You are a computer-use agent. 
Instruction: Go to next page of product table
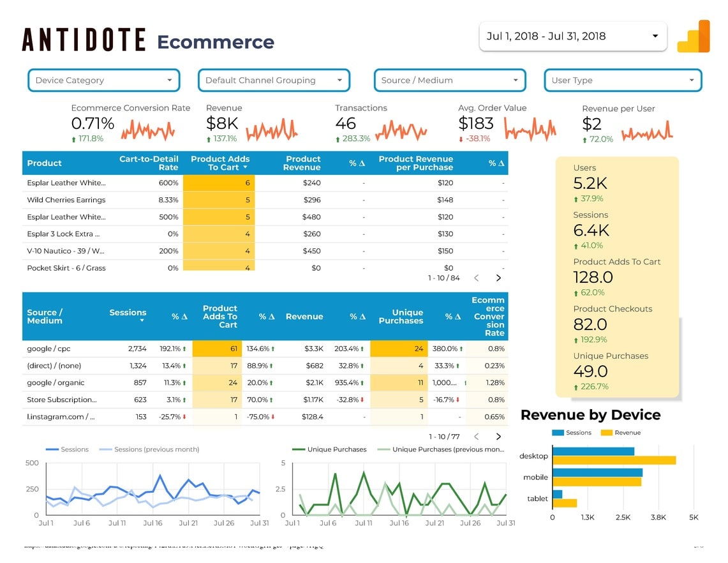(498, 278)
